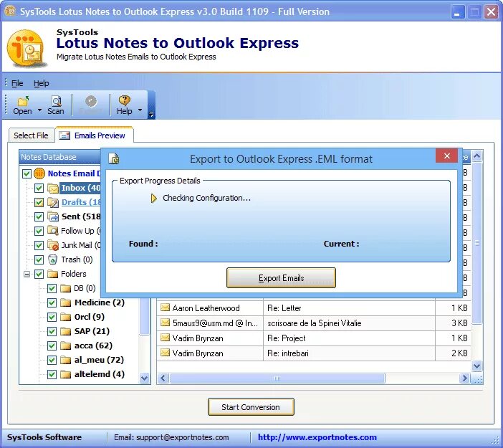This screenshot has height=448, width=503.
Task: Collapse the Folders tree node
Action: 27,274
